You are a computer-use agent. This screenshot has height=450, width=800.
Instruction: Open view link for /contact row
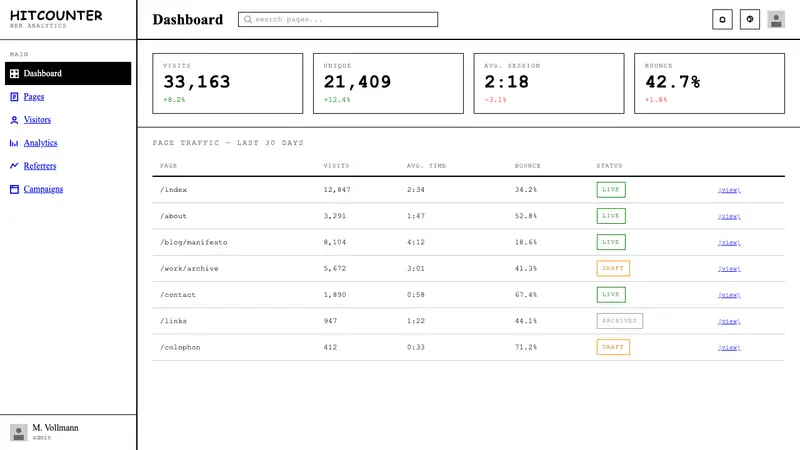729,295
